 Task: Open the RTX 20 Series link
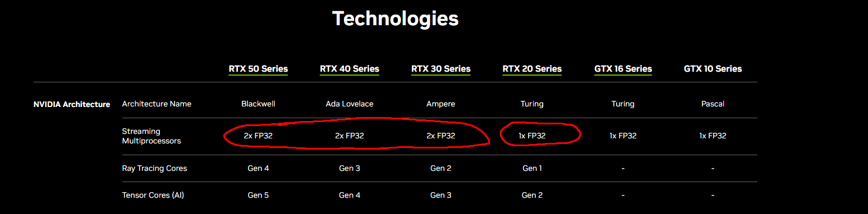pos(532,69)
